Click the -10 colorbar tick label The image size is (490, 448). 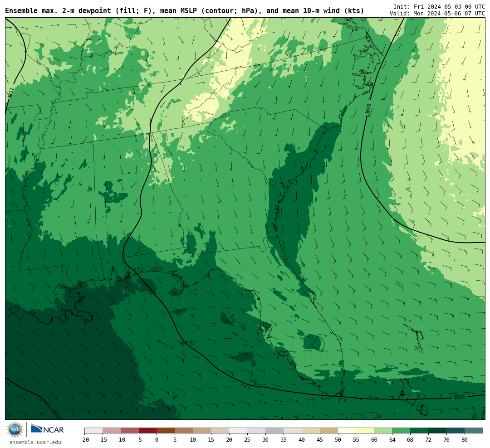click(121, 439)
